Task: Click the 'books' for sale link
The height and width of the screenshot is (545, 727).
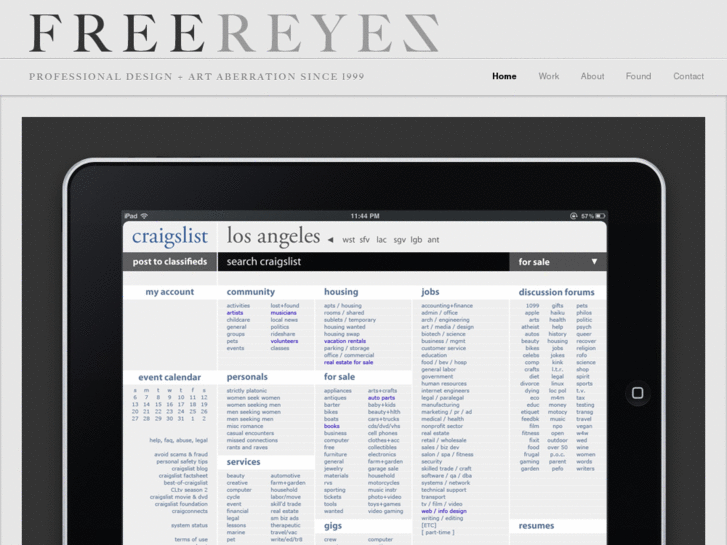Action: tap(332, 426)
